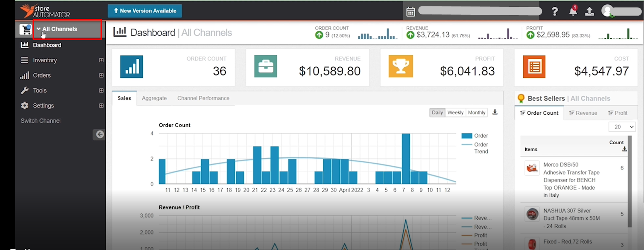644x250 pixels.
Task: Click the Inventory list icon
Action: 25,60
